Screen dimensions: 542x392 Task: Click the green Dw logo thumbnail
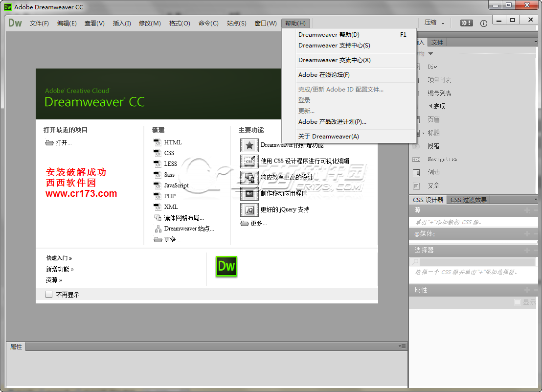click(226, 266)
